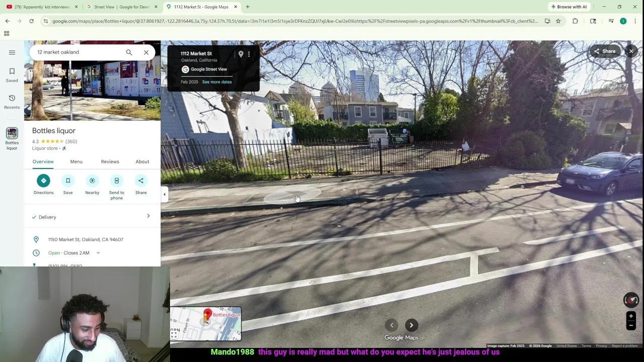Go back in browser history
Image resolution: width=644 pixels, height=362 pixels.
pos(7,21)
